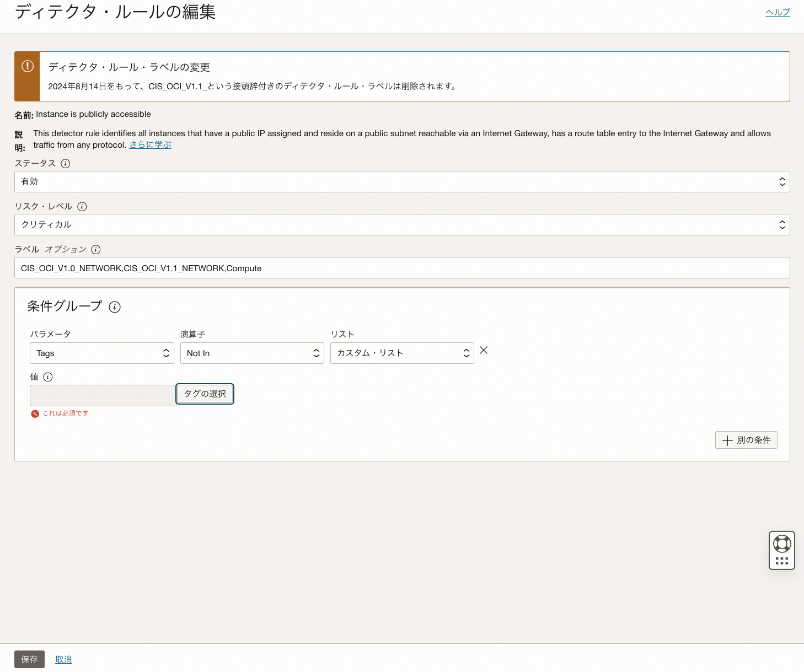804x672 pixels.
Task: Click the plus icon on 別の条件
Action: (x=728, y=440)
